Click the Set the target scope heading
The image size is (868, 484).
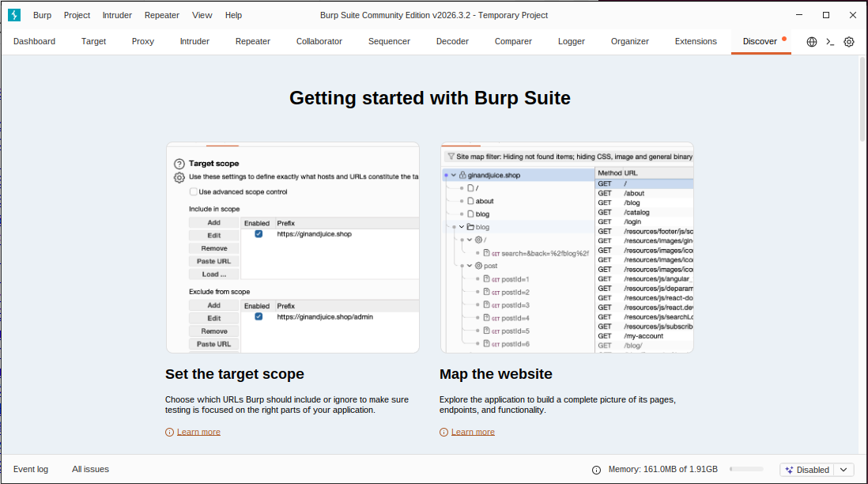point(234,374)
